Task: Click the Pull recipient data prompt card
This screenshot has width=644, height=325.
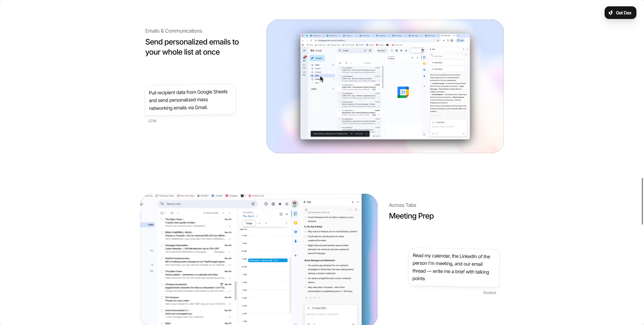Action: [x=190, y=100]
